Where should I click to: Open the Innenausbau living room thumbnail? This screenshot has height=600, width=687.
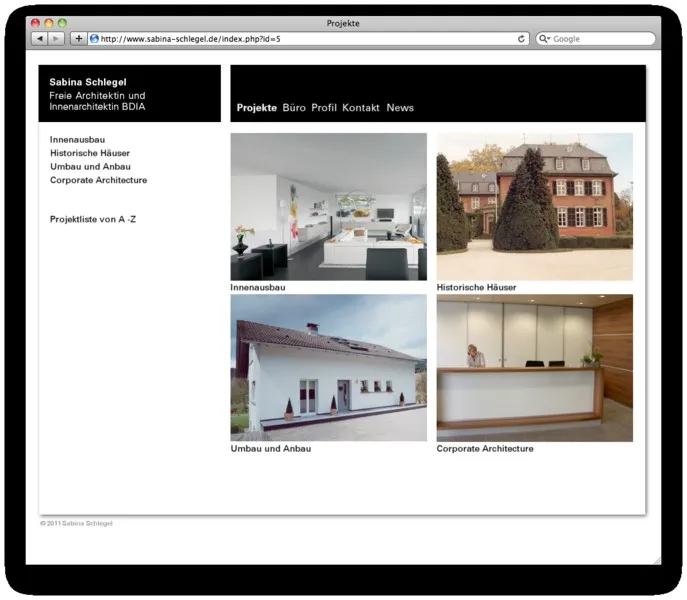click(329, 206)
